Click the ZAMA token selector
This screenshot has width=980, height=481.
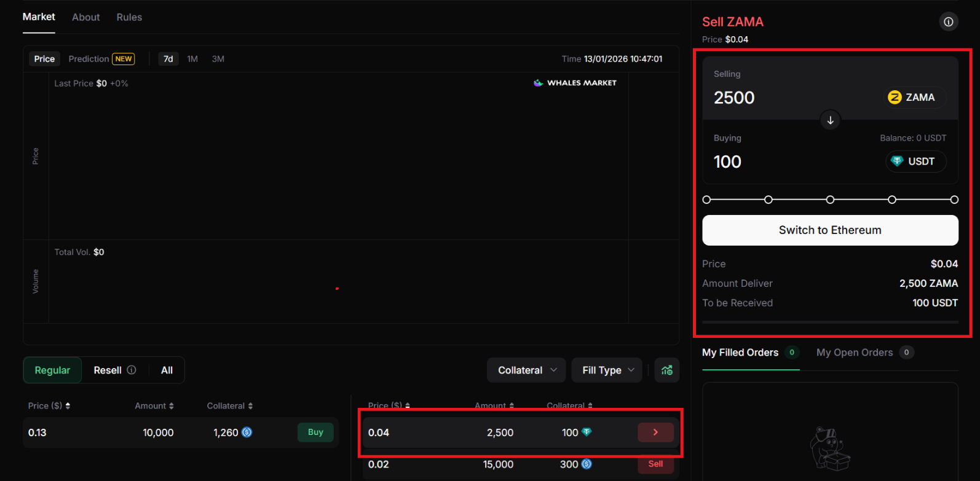pos(914,97)
